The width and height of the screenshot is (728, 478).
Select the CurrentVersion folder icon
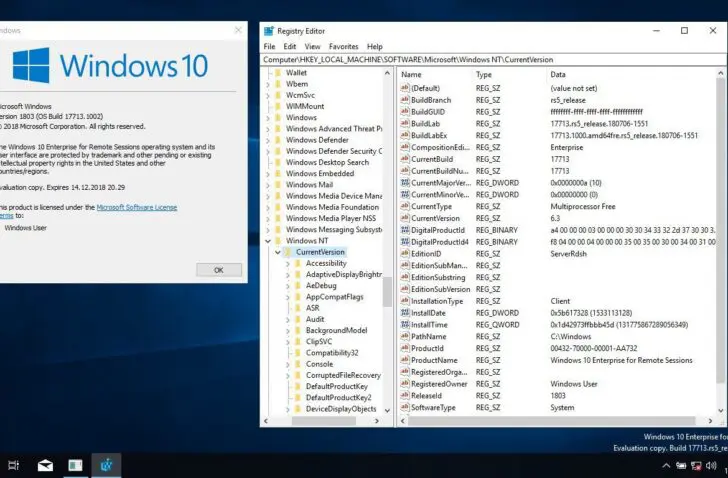[288, 252]
